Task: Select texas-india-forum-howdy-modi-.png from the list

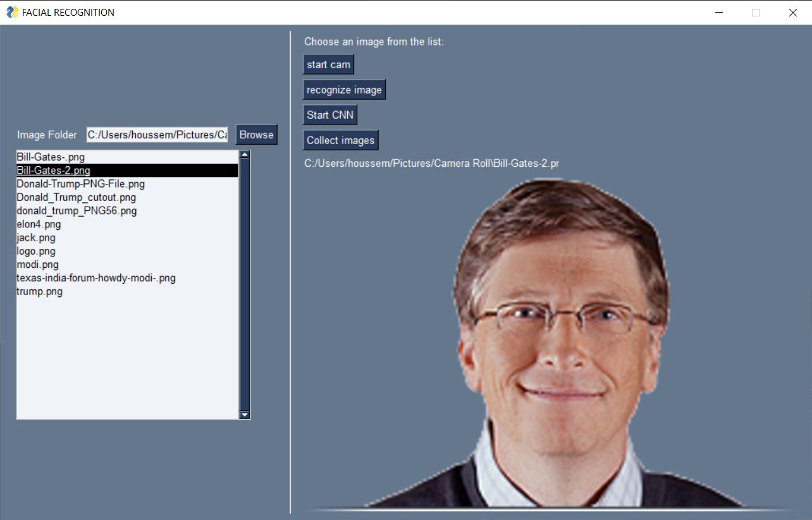Action: click(96, 278)
